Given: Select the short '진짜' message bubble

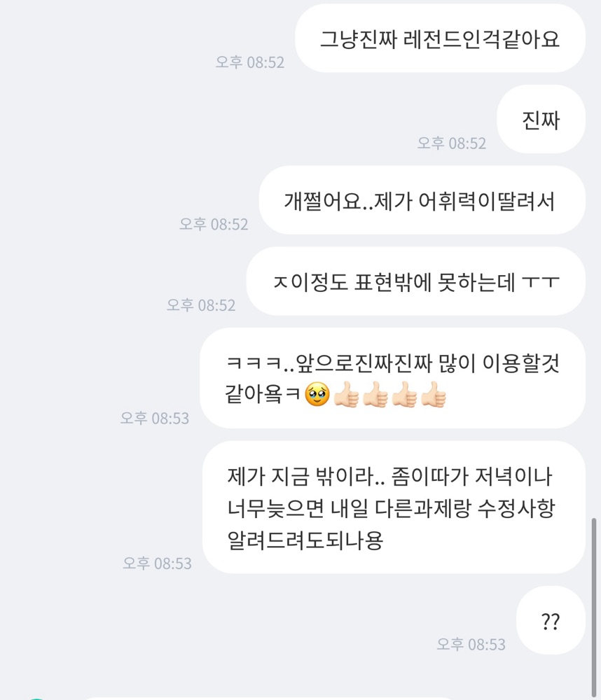Looking at the screenshot, I should (x=541, y=120).
